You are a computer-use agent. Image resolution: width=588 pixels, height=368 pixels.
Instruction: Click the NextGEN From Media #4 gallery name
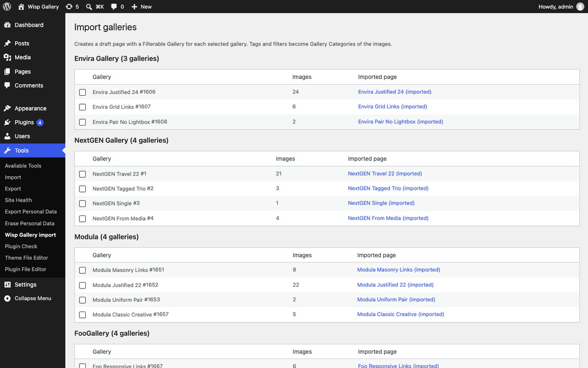pyautogui.click(x=123, y=218)
